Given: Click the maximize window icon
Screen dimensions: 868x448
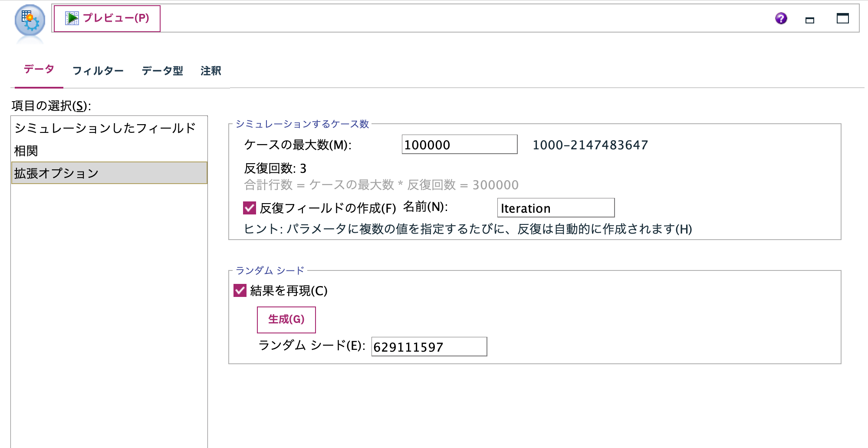Looking at the screenshot, I should point(842,19).
